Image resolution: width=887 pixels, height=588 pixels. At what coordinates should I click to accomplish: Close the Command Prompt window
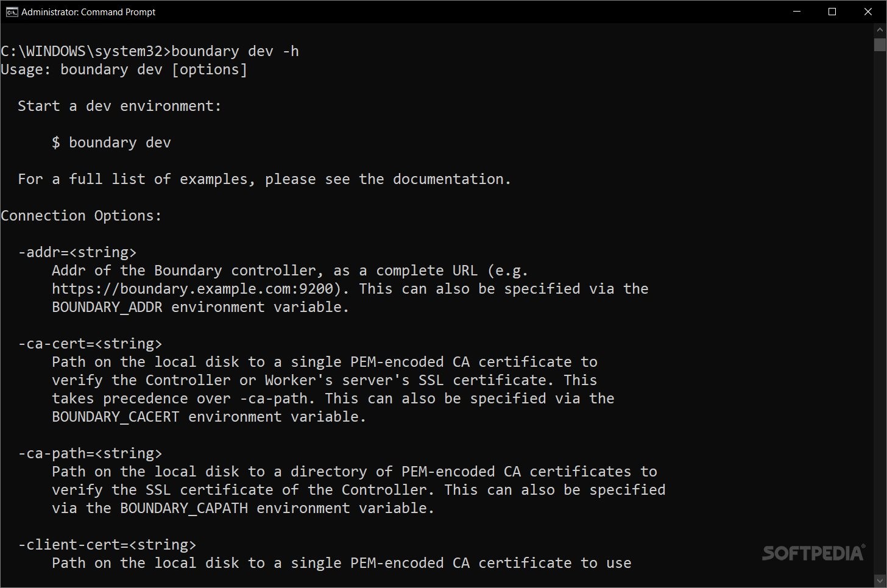coord(868,12)
